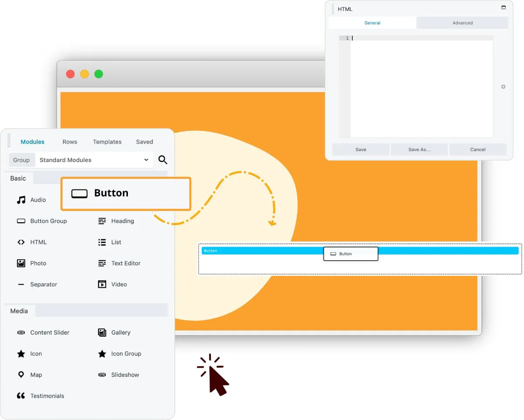Image resolution: width=524 pixels, height=420 pixels.
Task: Select the Map pin module icon
Action: pyautogui.click(x=21, y=375)
